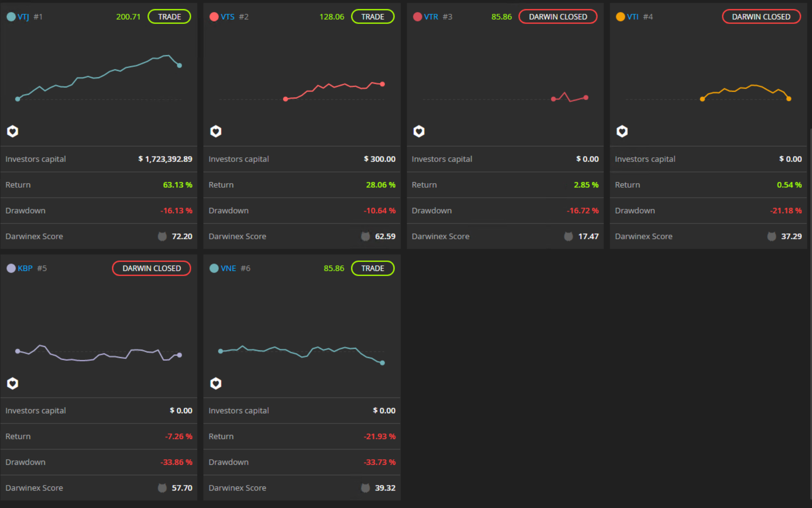Open the KBP darwin link
This screenshot has width=812, height=508.
(x=25, y=268)
